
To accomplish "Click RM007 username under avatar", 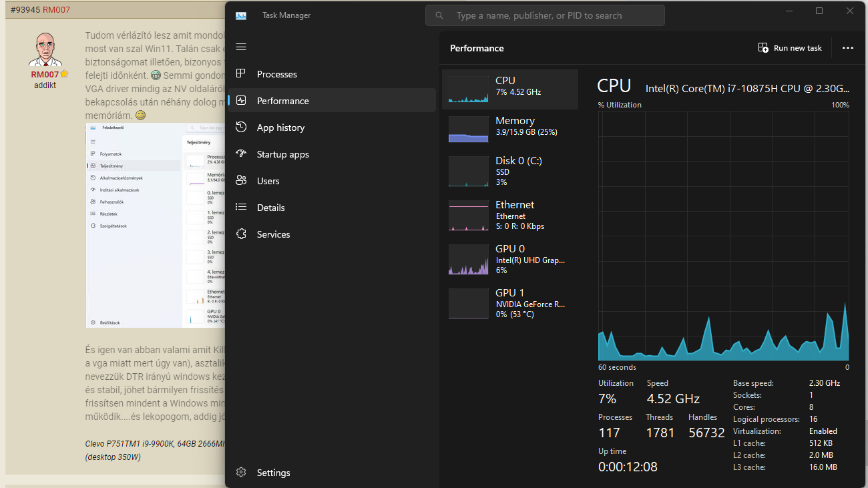I will click(x=45, y=75).
